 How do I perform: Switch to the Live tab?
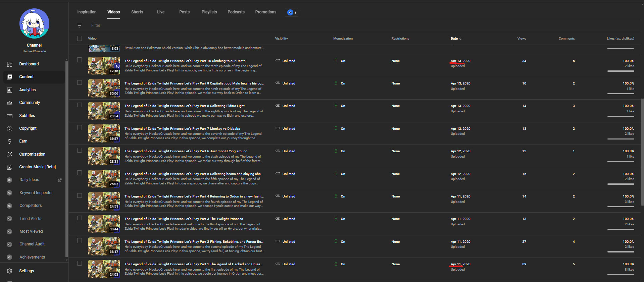click(161, 12)
